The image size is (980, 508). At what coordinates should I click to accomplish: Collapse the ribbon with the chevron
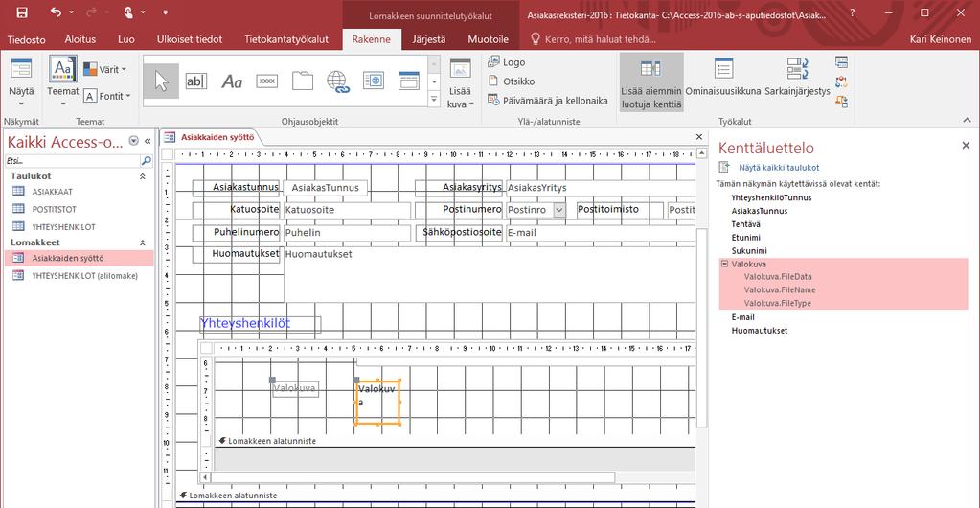click(x=967, y=120)
